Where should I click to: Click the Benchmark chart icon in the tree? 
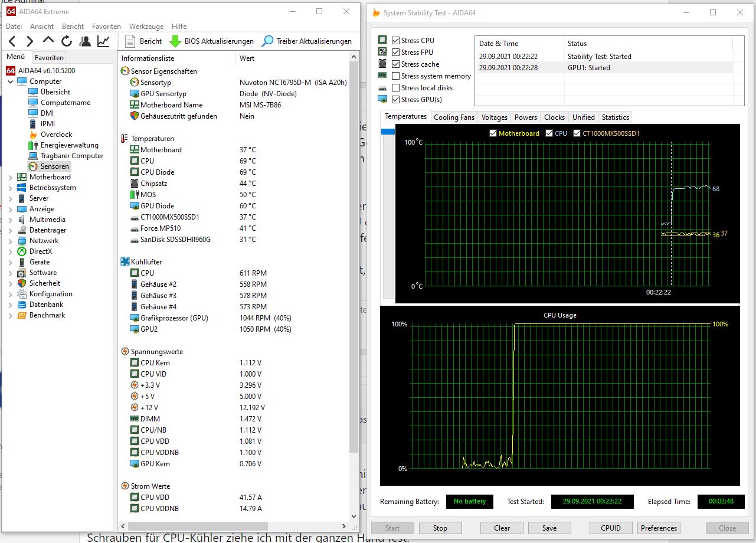pos(22,315)
